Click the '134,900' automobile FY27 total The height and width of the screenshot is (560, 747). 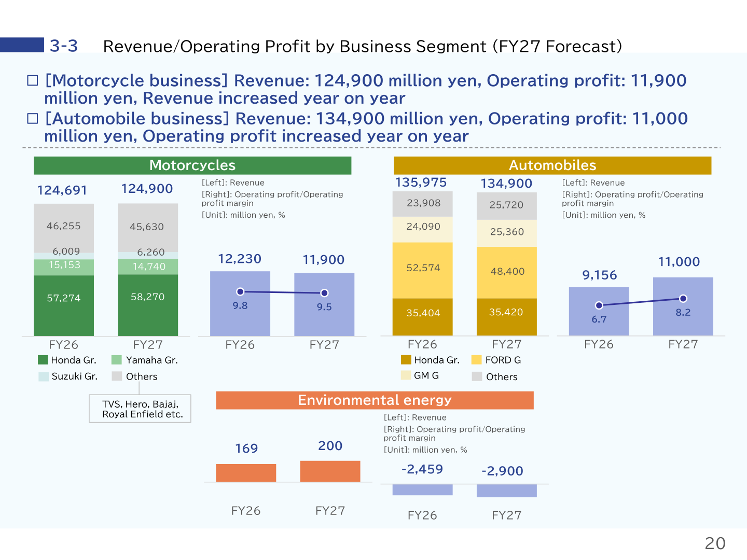(506, 184)
